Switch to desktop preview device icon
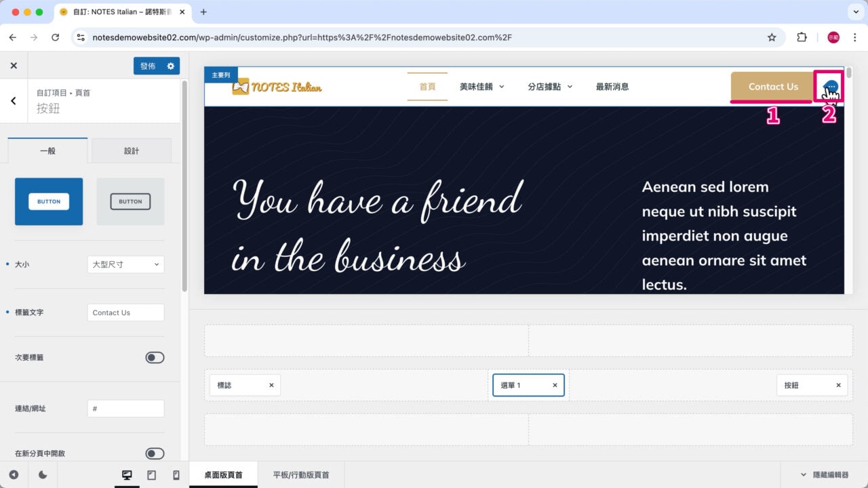Image resolution: width=868 pixels, height=488 pixels. (127, 475)
